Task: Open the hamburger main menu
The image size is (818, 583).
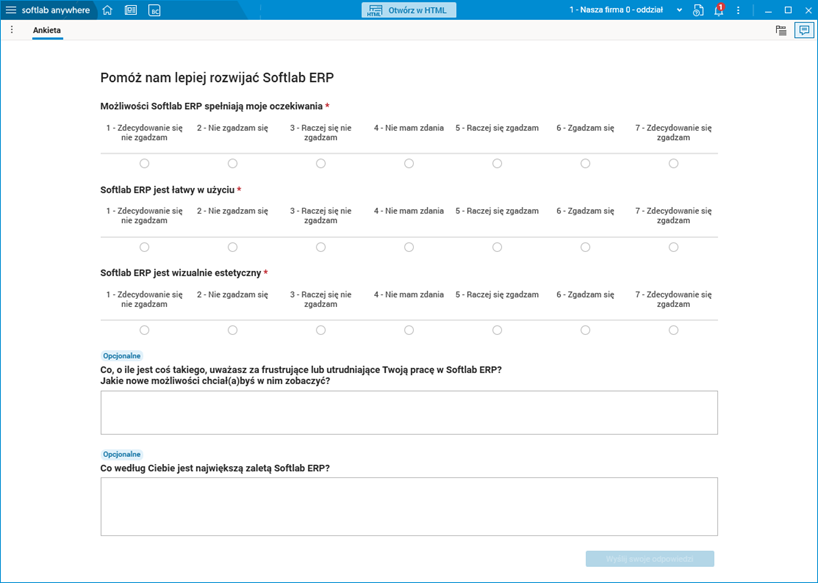Action: 10,10
